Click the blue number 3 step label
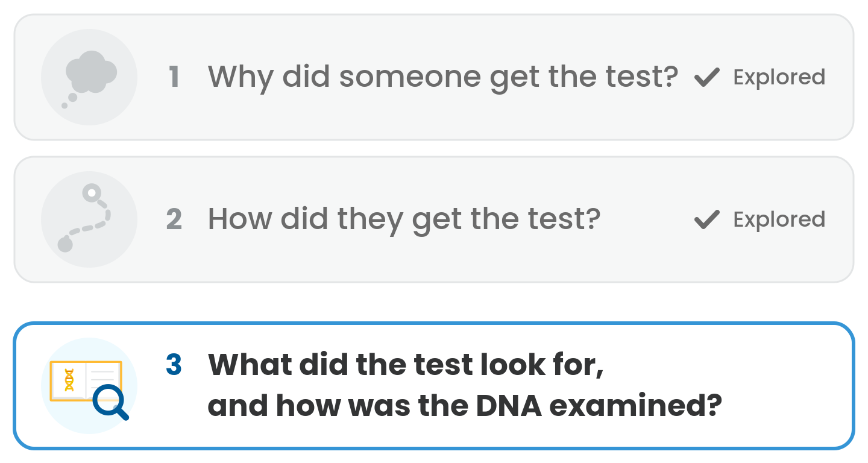Image resolution: width=868 pixels, height=463 pixels. [x=174, y=364]
